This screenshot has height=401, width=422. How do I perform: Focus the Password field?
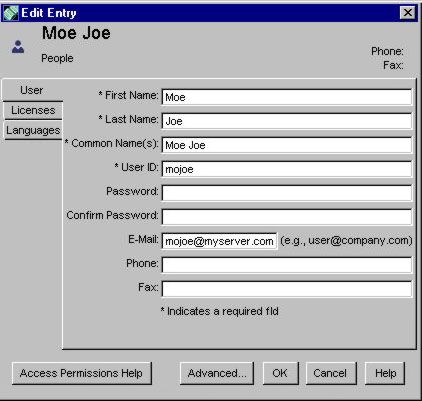click(287, 193)
